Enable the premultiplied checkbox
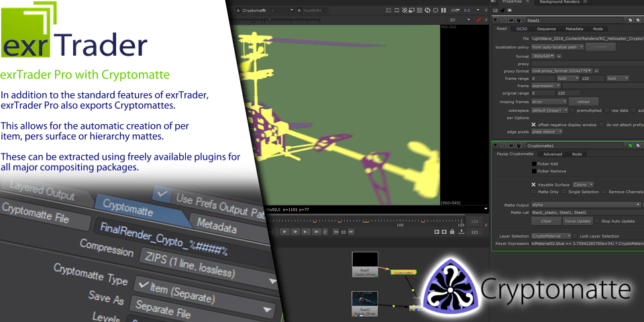 click(x=572, y=111)
